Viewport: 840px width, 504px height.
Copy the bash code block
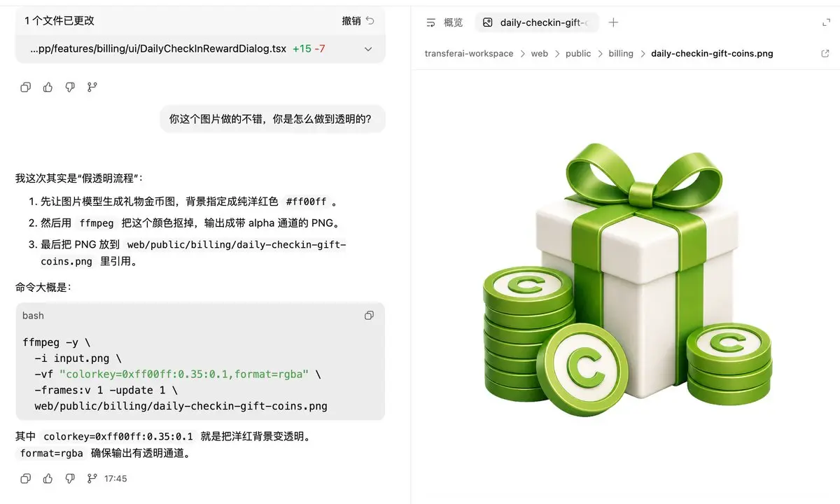click(x=369, y=316)
